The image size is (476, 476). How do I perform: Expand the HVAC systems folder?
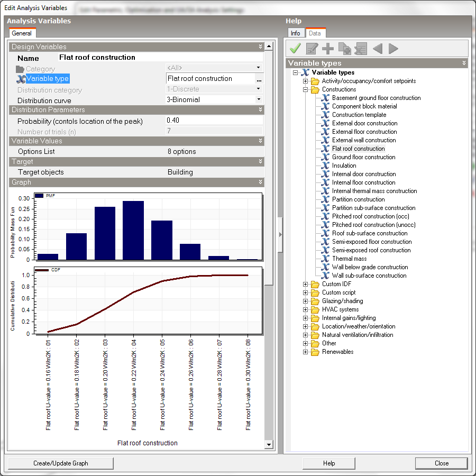[305, 309]
